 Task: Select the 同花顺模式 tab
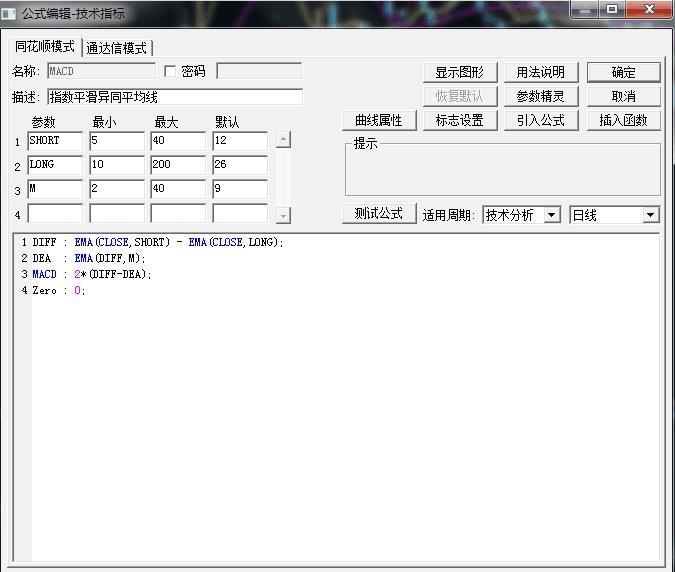pyautogui.click(x=45, y=47)
